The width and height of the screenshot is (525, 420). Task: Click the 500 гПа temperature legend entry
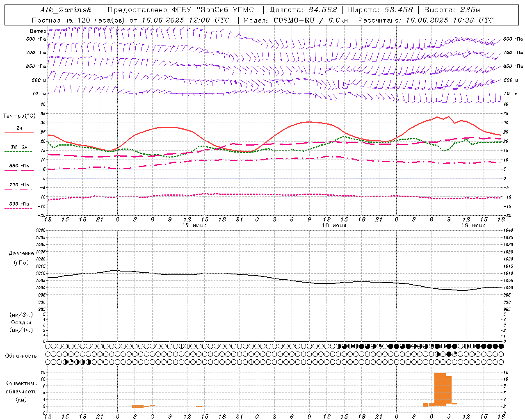(x=19, y=204)
